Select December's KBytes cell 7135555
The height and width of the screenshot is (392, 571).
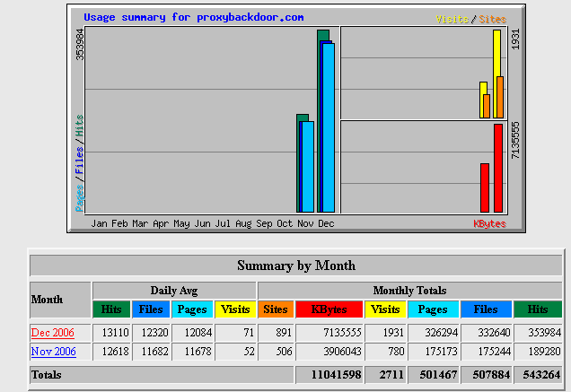click(x=328, y=333)
